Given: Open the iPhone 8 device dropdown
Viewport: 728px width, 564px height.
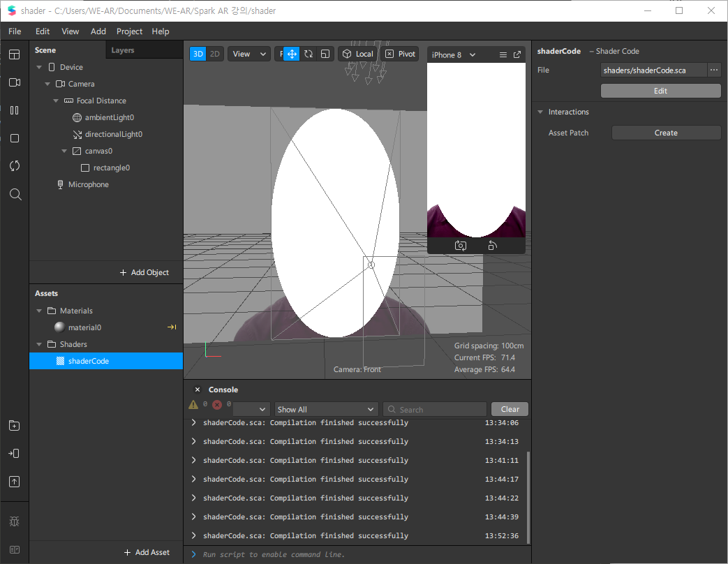Looking at the screenshot, I should tap(454, 54).
